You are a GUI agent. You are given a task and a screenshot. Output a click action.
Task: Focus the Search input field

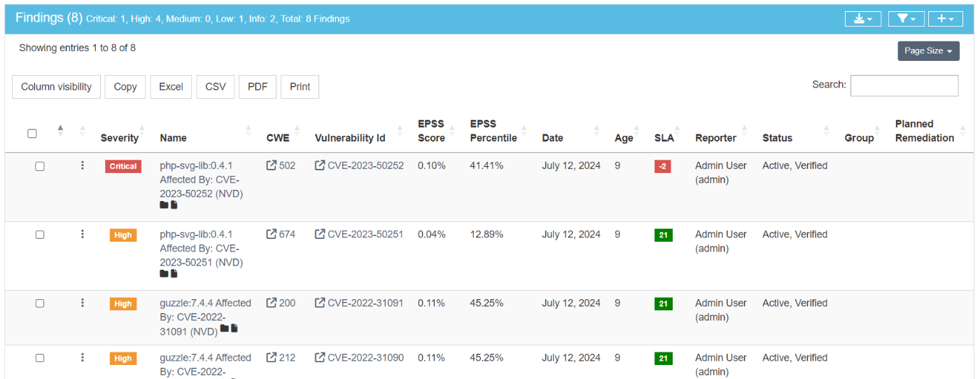[904, 85]
